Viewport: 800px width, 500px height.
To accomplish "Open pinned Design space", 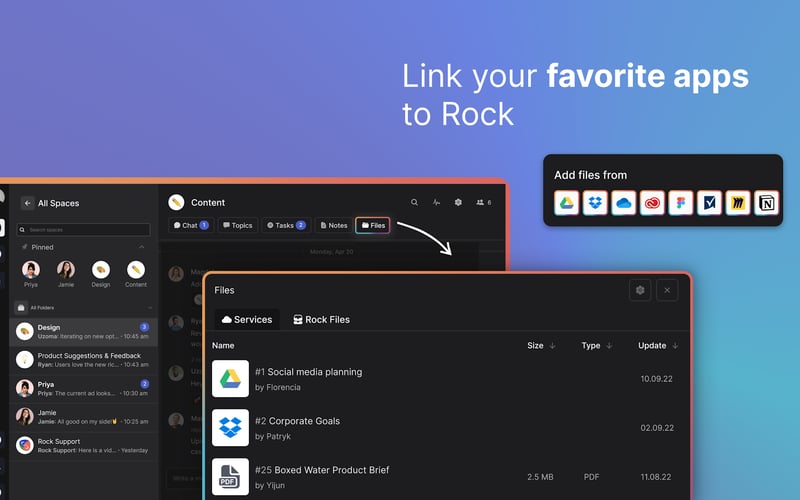I will (101, 270).
